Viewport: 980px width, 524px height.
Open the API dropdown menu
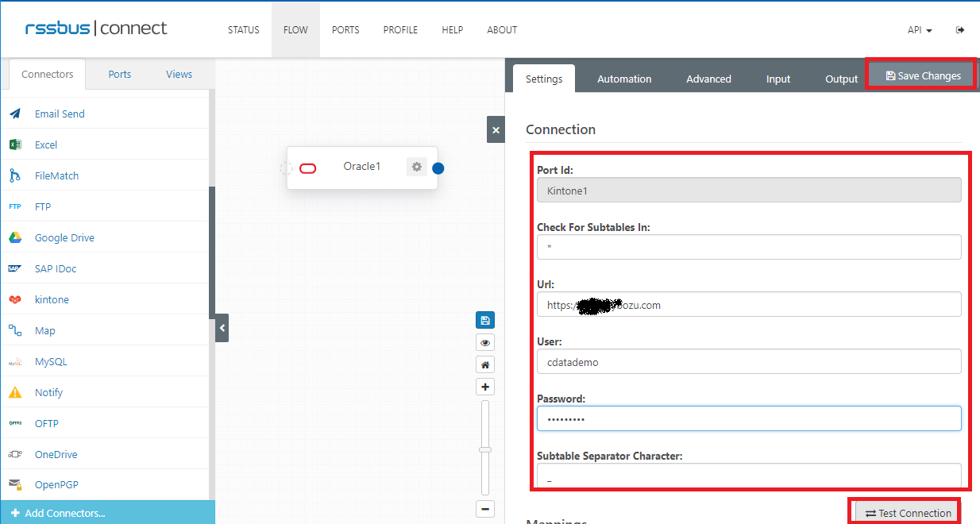point(919,29)
